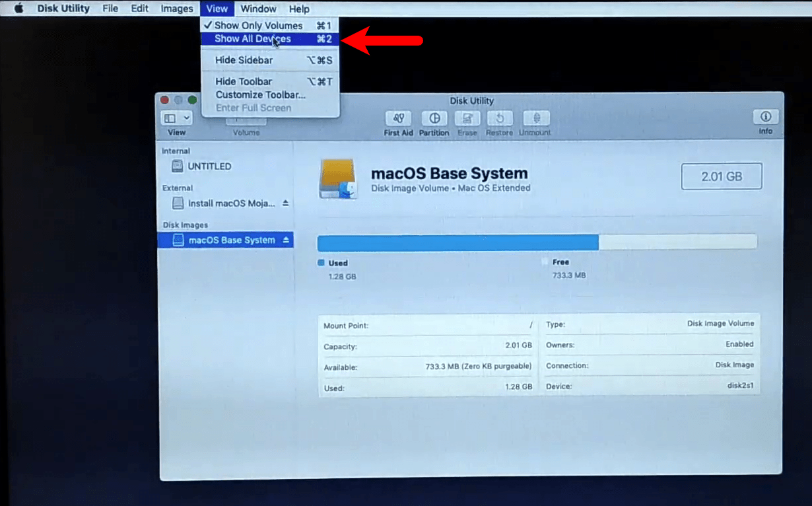Open the File menu

(x=111, y=9)
